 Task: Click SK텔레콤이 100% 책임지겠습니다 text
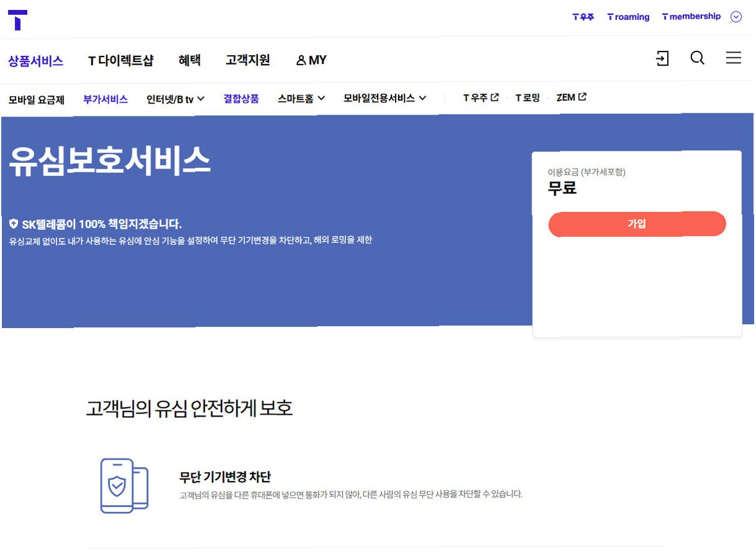[96, 224]
